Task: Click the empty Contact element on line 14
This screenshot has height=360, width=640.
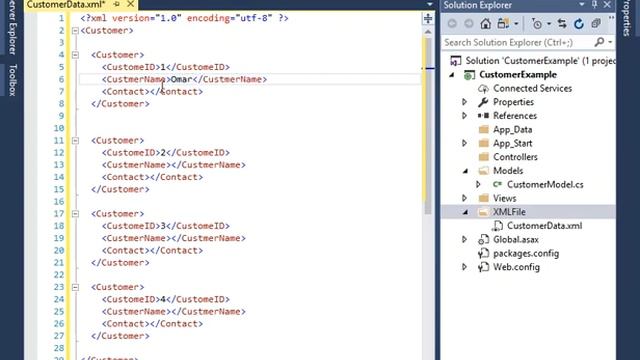Action: point(152,177)
